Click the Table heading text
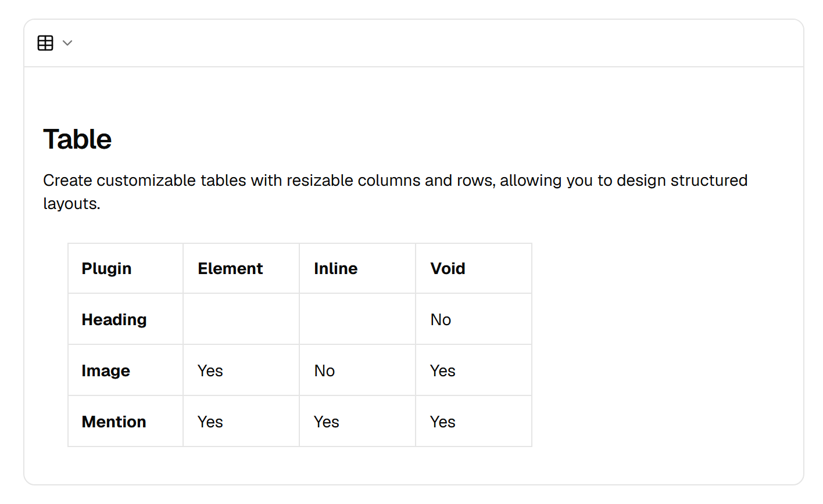The height and width of the screenshot is (504, 823). (77, 139)
